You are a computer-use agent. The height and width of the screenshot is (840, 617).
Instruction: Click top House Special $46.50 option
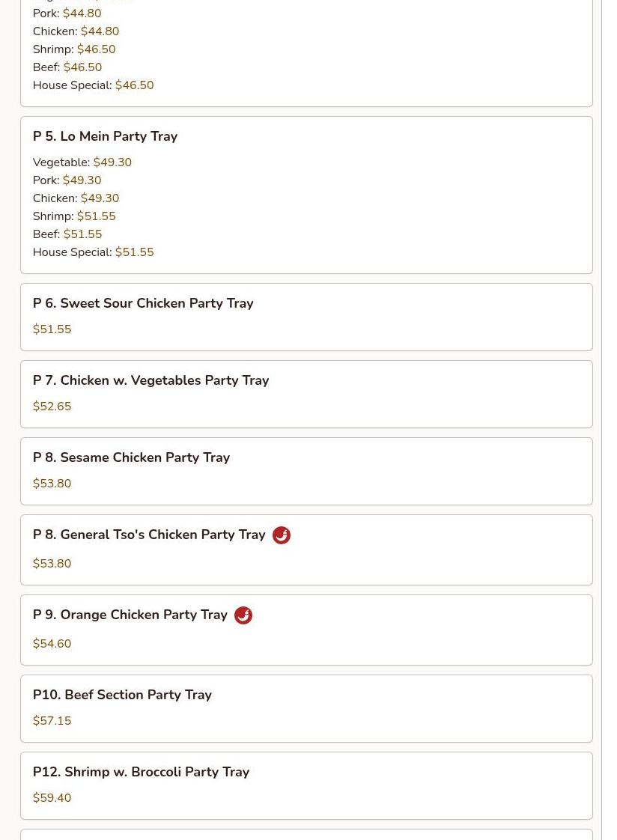134,85
